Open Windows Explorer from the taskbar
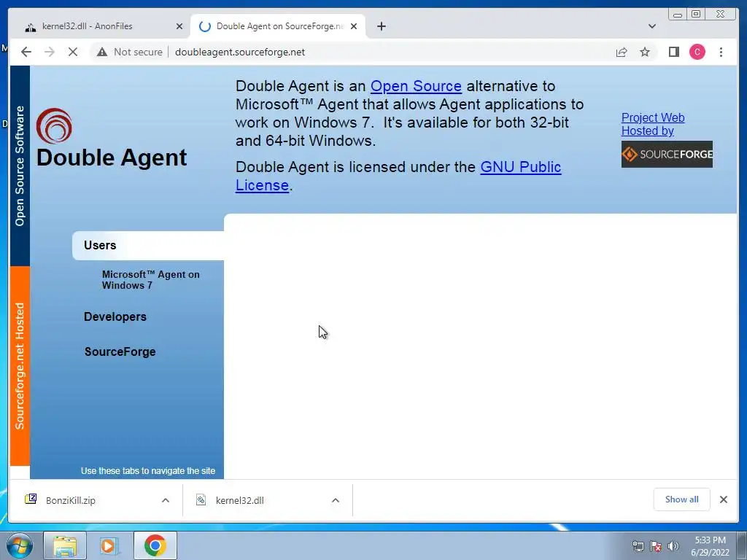Viewport: 747px width, 560px height. [x=65, y=545]
